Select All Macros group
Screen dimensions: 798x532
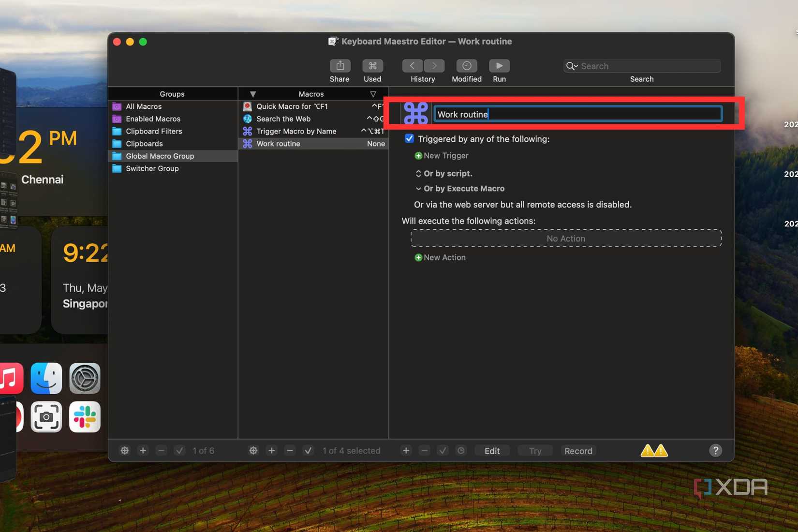coord(173,106)
